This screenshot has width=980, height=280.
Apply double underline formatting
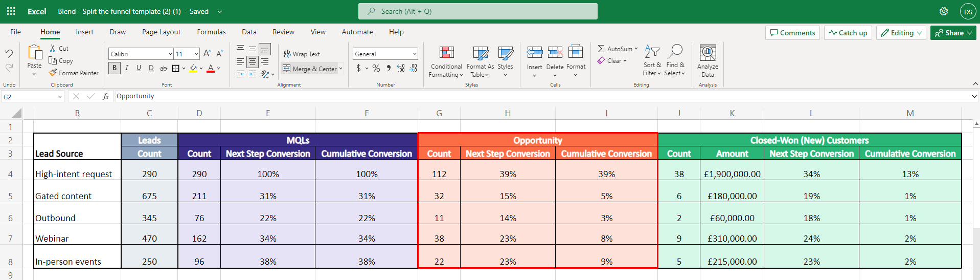(x=151, y=68)
